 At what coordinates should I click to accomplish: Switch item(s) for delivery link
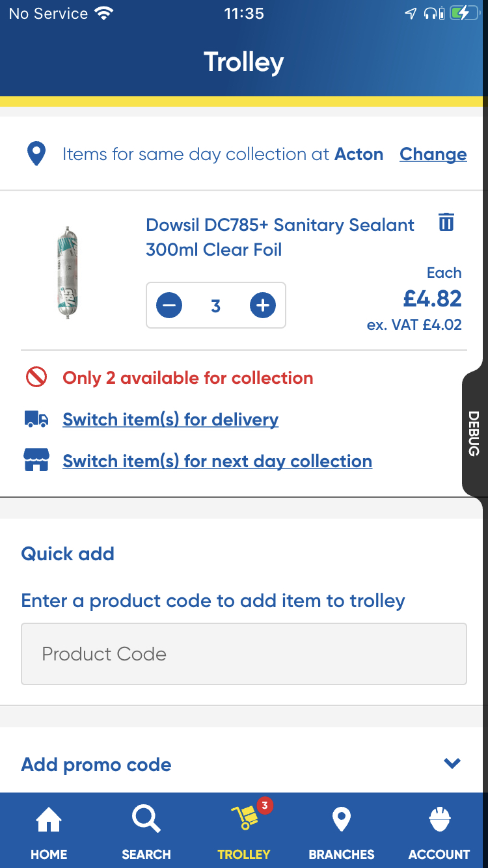tap(170, 420)
